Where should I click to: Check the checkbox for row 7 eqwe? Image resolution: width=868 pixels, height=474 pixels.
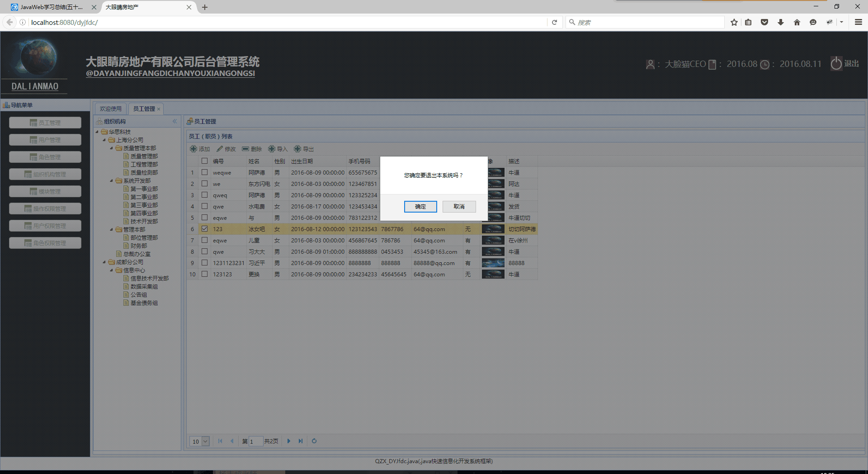click(205, 240)
